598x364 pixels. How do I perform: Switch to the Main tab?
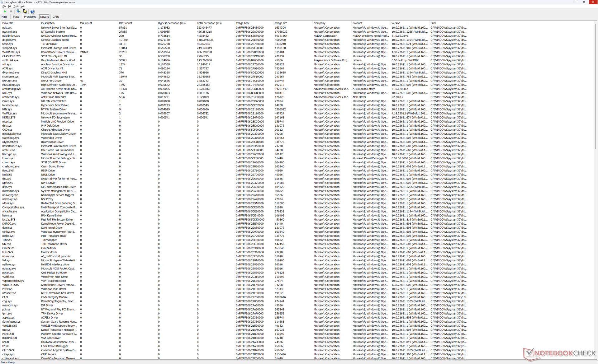pyautogui.click(x=4, y=17)
